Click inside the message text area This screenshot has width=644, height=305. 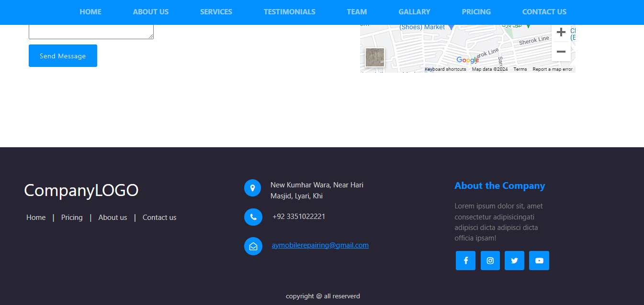(91, 32)
